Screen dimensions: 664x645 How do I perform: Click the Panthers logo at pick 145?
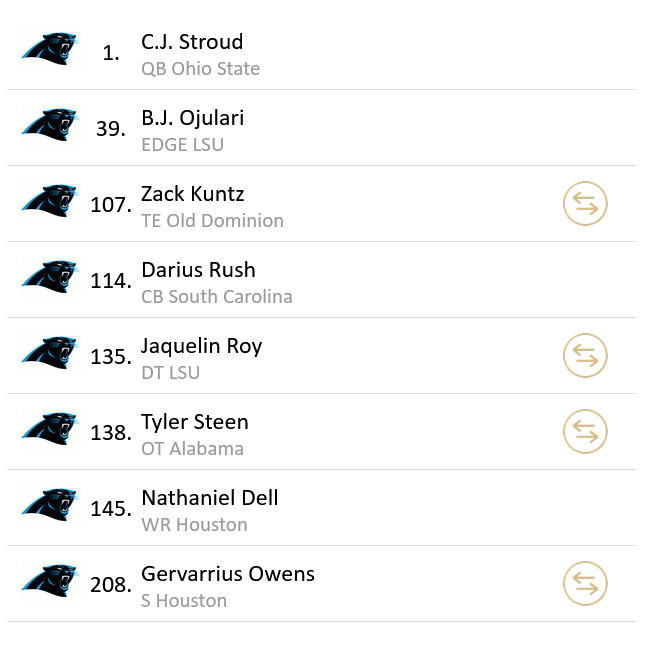pyautogui.click(x=50, y=504)
